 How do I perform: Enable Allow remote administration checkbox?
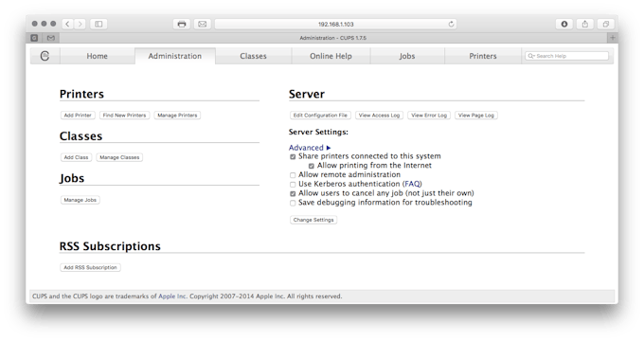[x=293, y=175]
